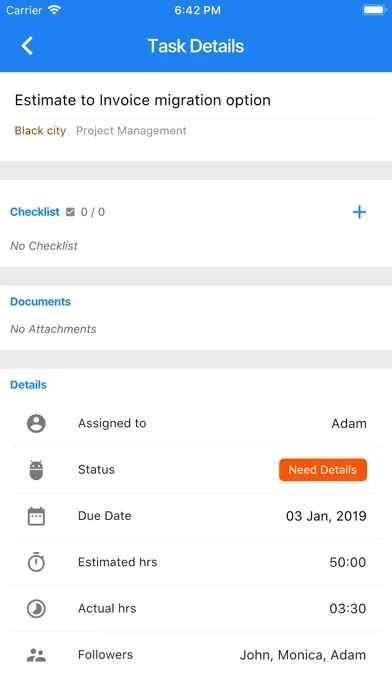
Task: Edit the estimated hours value 50:00
Action: [348, 562]
